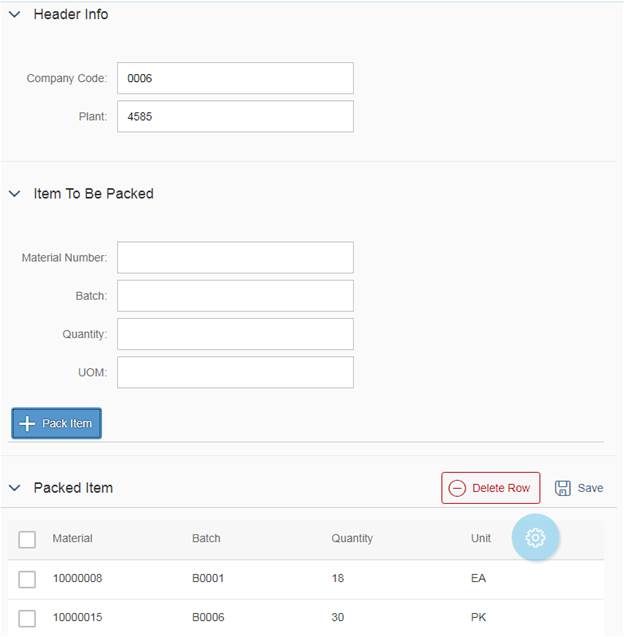Collapse the Header Info section
Screen dimensions: 624x637
tap(15, 15)
